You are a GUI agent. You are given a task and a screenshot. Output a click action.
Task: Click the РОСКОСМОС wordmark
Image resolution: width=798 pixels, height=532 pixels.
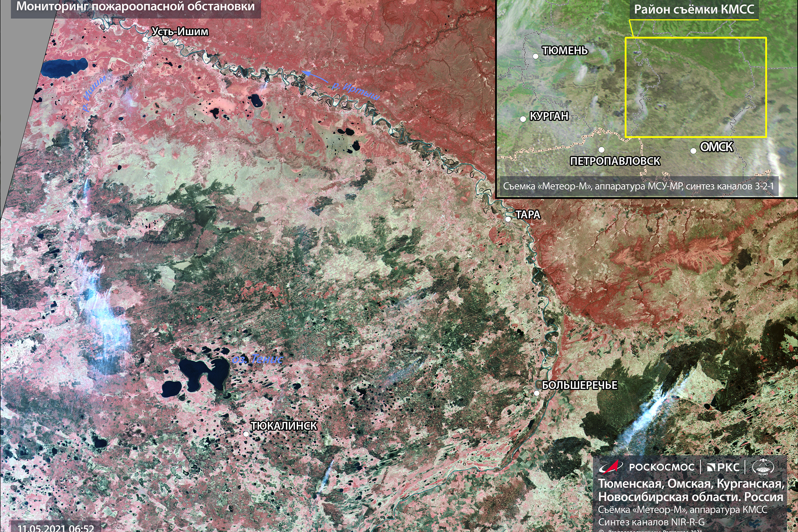(x=662, y=467)
